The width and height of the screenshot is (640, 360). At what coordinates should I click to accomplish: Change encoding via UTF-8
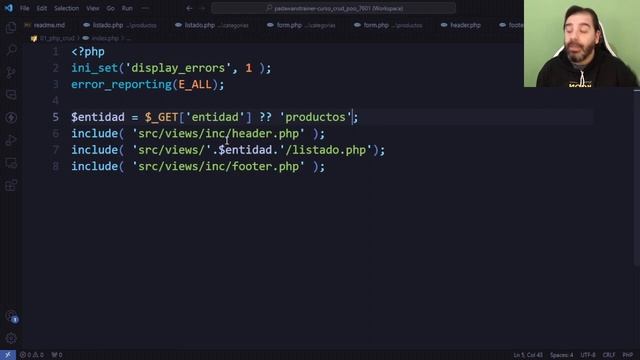[588, 355]
